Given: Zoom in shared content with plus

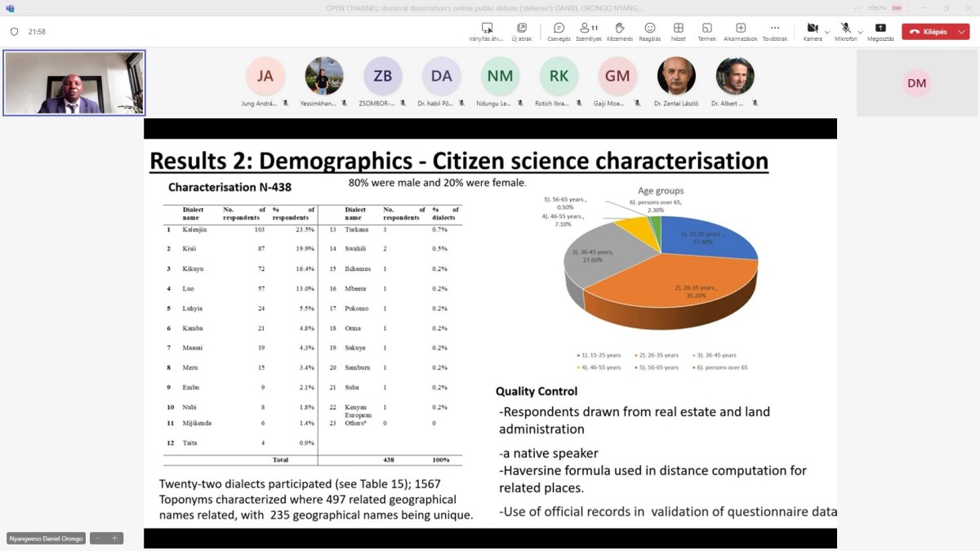Looking at the screenshot, I should [x=115, y=538].
